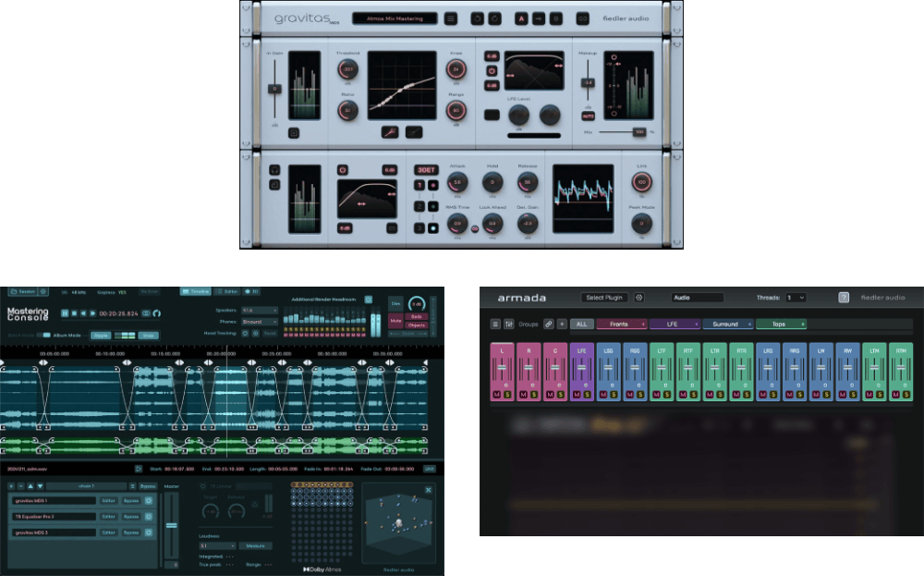Select the Beds button
The image size is (924, 576).
(x=416, y=316)
